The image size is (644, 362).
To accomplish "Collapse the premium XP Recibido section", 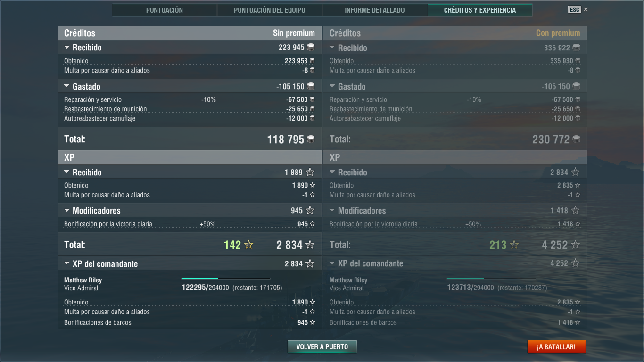I will pos(332,173).
